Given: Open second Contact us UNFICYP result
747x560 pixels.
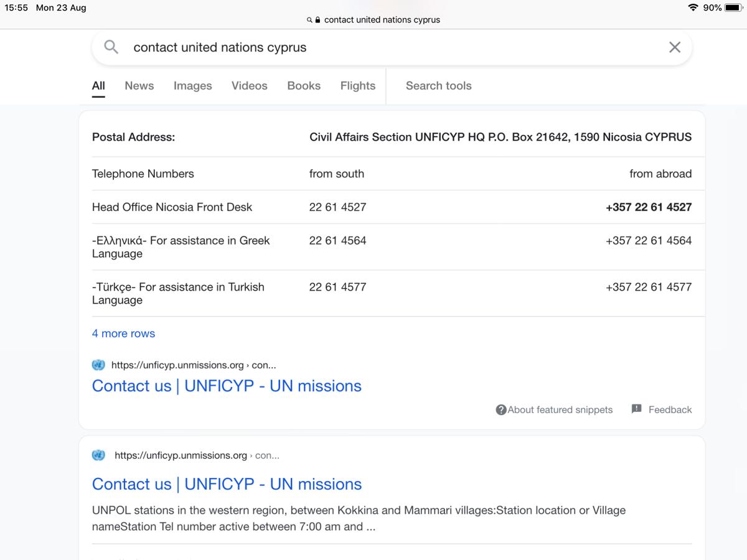Looking at the screenshot, I should pyautogui.click(x=227, y=484).
